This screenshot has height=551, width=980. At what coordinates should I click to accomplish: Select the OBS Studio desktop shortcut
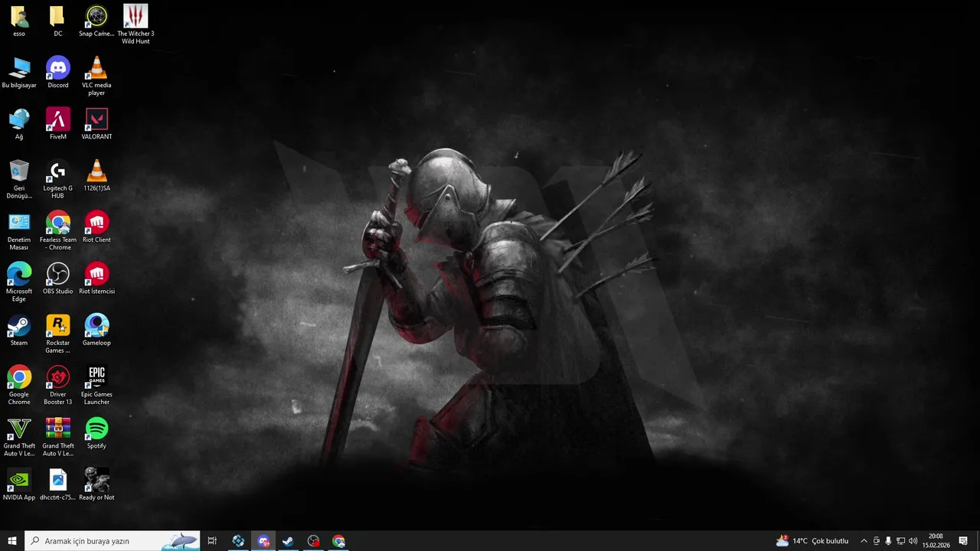pos(57,278)
